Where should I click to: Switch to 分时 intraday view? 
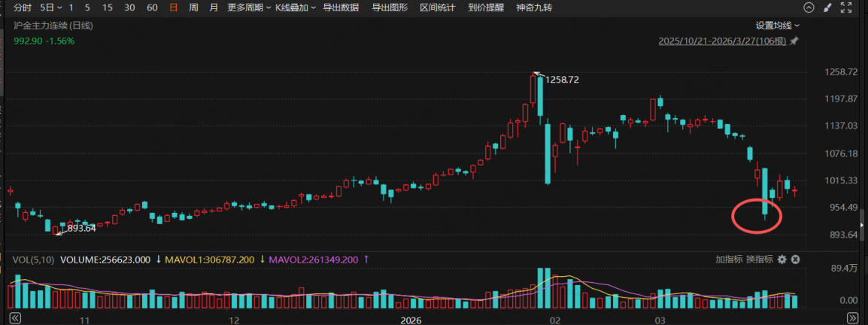pos(23,8)
